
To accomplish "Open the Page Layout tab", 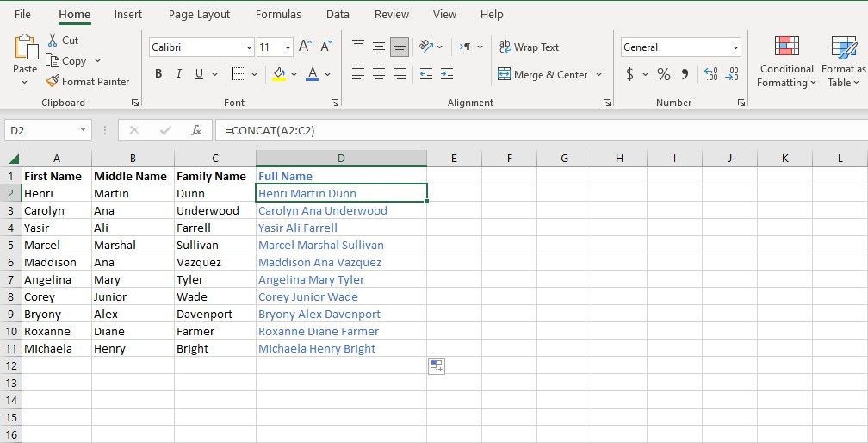I will (199, 15).
